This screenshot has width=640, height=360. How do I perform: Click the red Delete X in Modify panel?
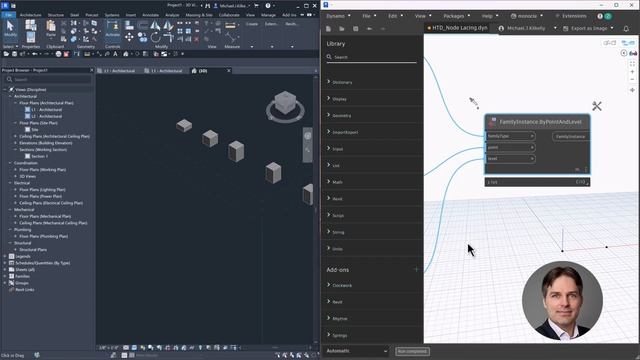(196, 40)
